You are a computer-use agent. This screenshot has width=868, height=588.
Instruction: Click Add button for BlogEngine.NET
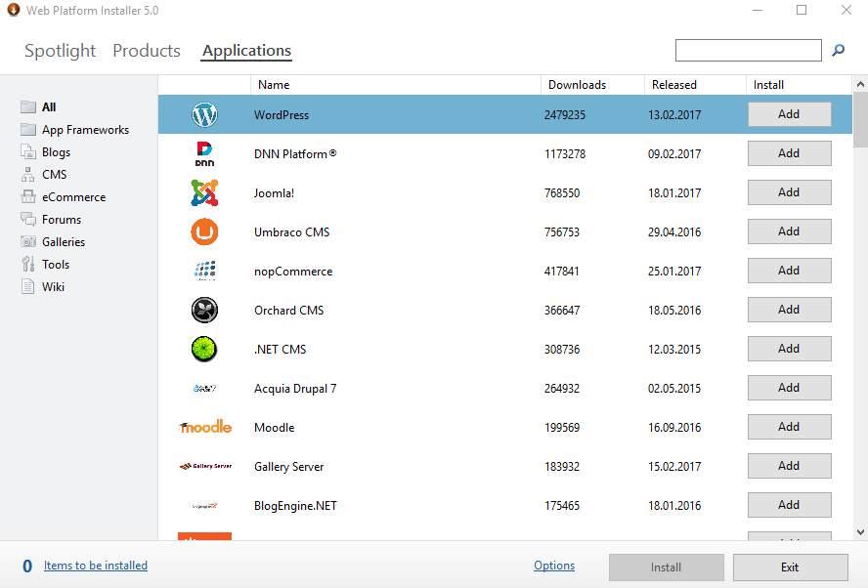click(790, 505)
